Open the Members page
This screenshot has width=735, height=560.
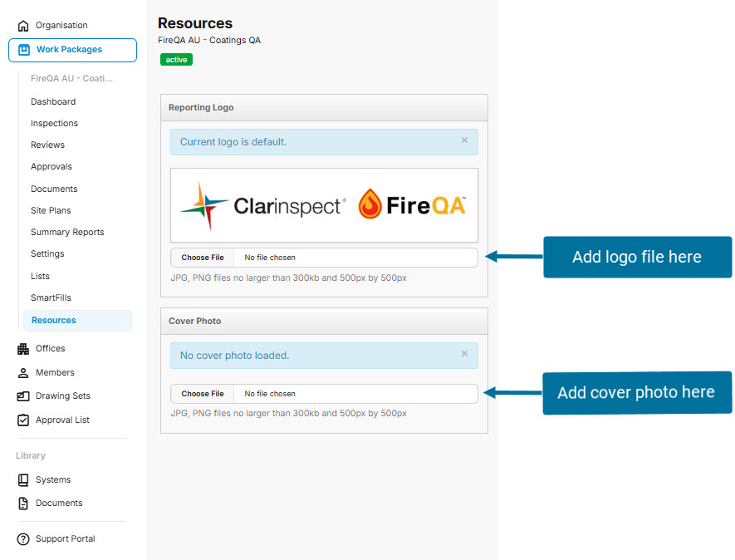(x=55, y=372)
